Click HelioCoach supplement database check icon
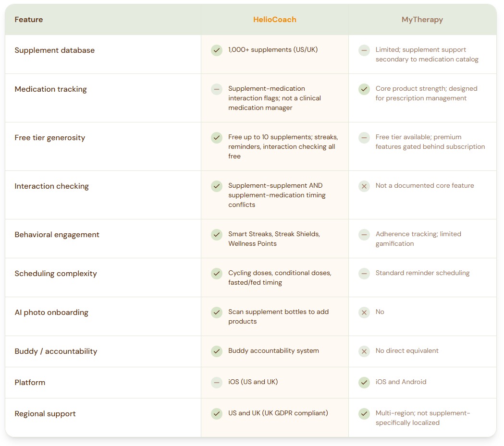Screen dimensions: 504x446 click(217, 50)
